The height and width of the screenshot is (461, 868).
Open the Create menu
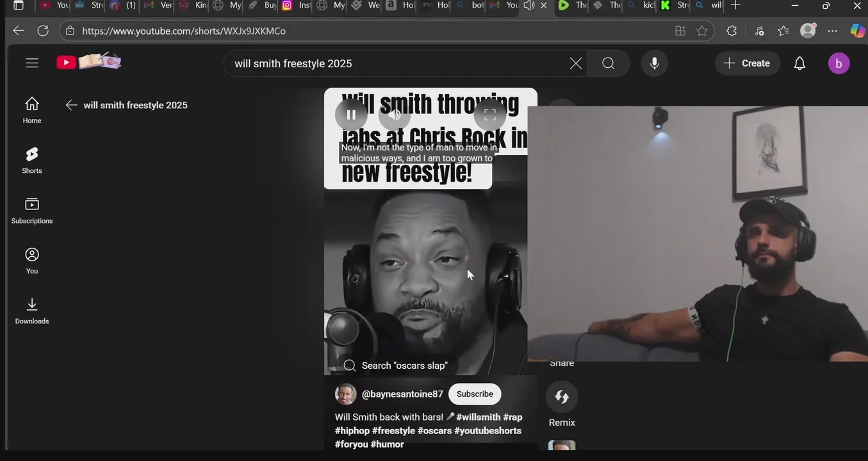point(747,63)
